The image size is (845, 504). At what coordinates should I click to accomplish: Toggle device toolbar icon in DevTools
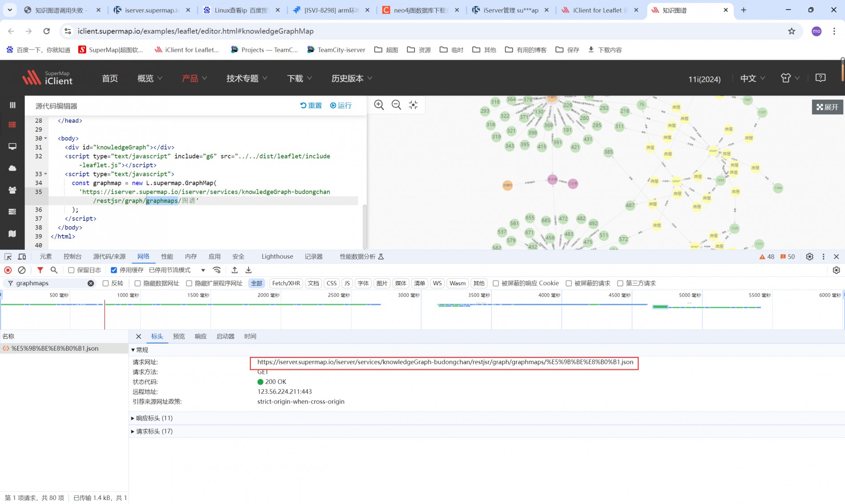click(x=22, y=256)
